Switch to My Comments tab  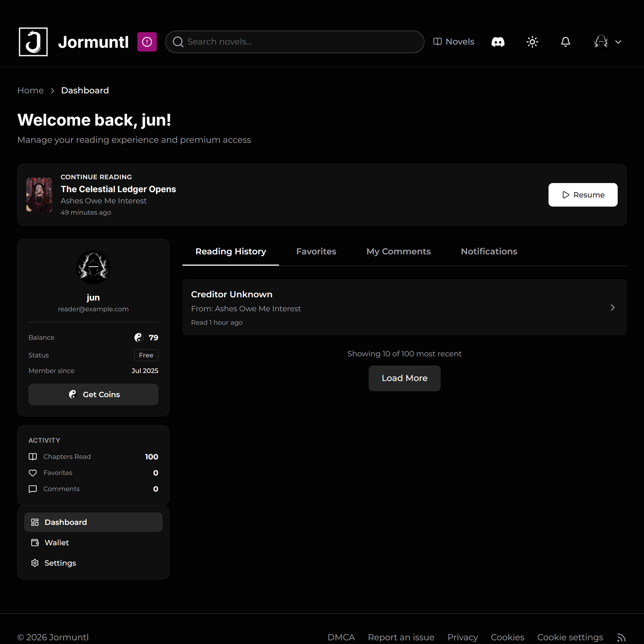398,252
